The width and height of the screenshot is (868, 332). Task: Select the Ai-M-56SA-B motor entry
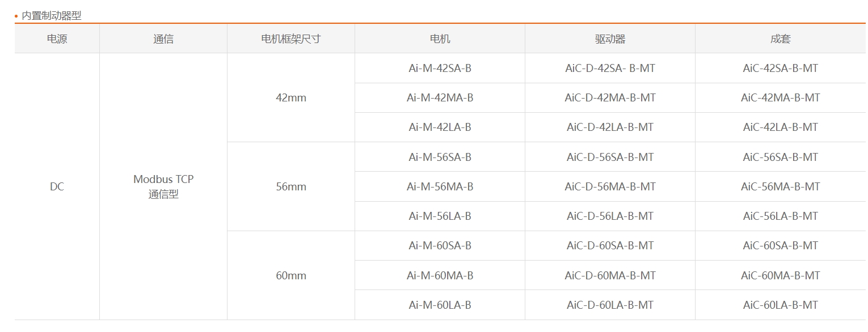[x=440, y=157]
